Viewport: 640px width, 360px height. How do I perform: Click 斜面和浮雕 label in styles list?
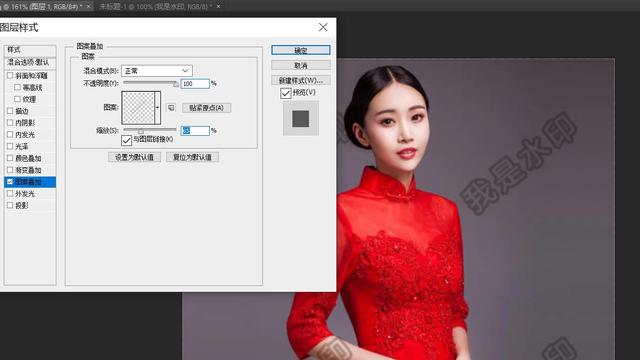point(31,76)
